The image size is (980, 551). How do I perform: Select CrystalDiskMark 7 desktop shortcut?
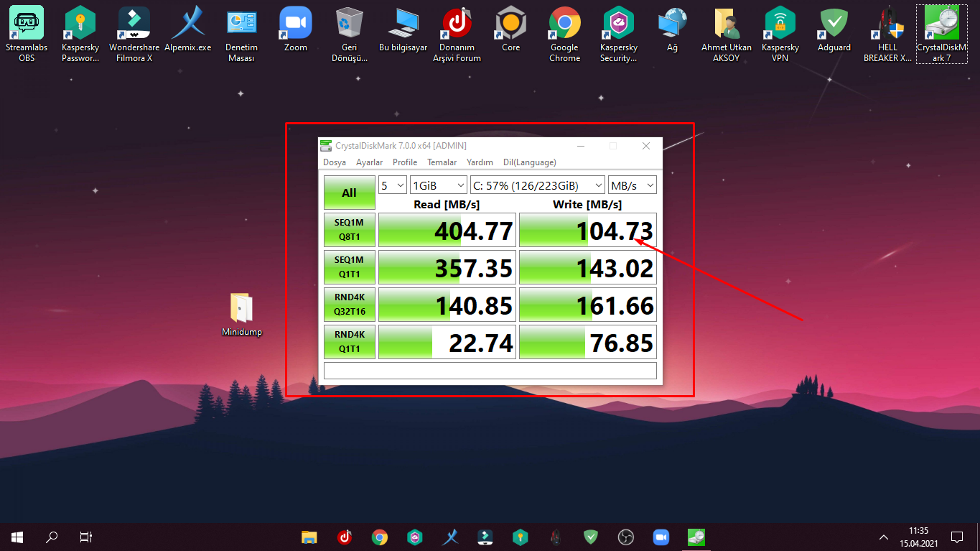tap(941, 34)
